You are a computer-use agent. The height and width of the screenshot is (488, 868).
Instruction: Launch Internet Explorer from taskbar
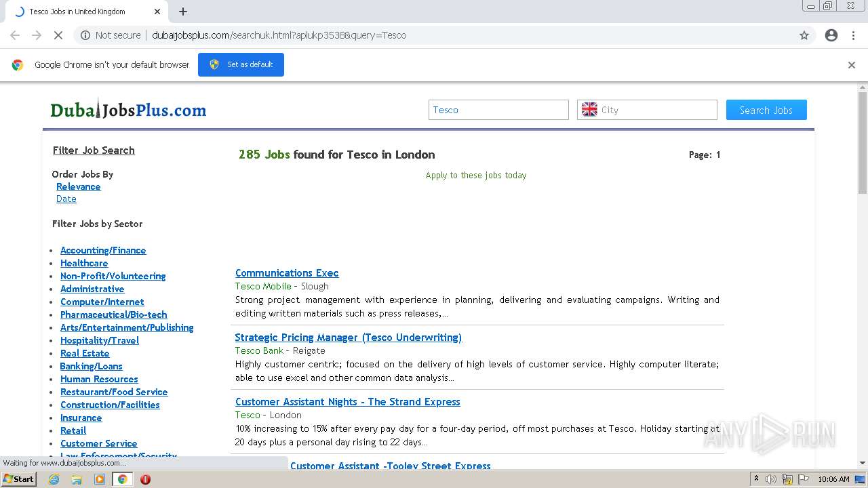tap(54, 479)
